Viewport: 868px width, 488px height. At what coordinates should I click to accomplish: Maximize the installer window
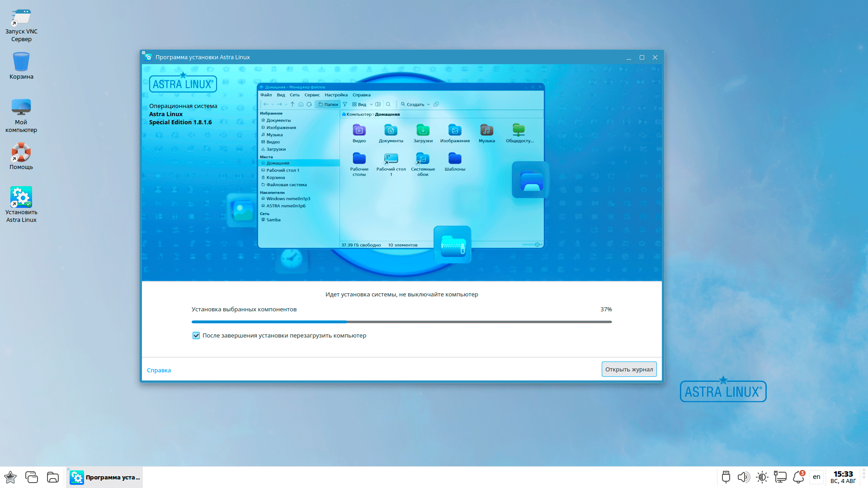(642, 57)
